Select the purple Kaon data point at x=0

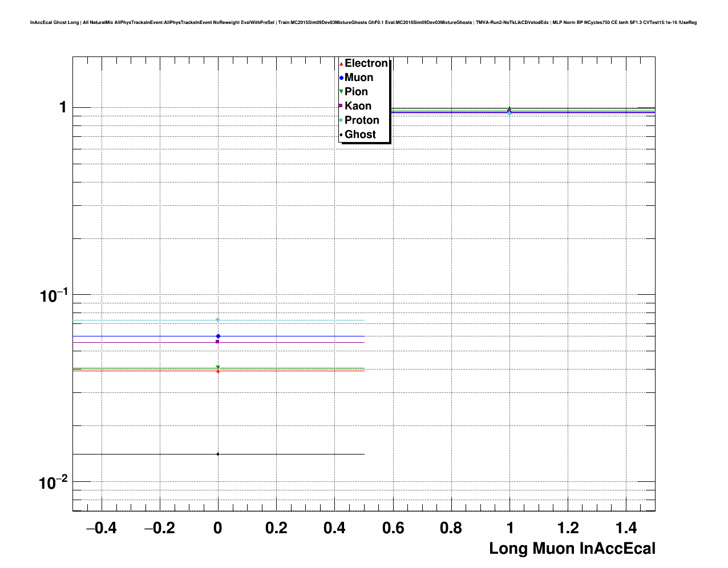point(217,342)
